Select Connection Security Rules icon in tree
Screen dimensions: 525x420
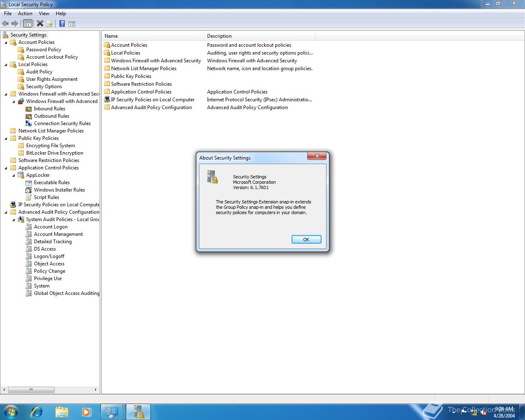pyautogui.click(x=29, y=123)
